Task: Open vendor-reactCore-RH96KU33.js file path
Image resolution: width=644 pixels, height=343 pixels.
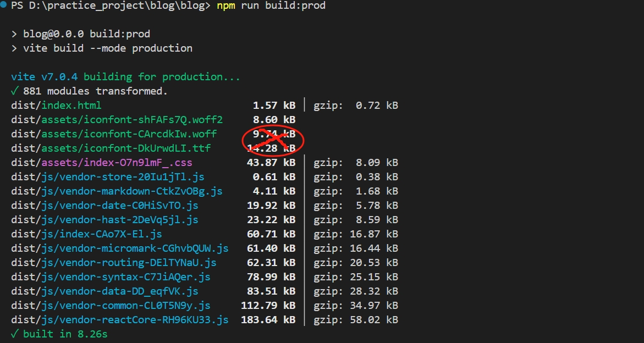Action: [x=120, y=320]
